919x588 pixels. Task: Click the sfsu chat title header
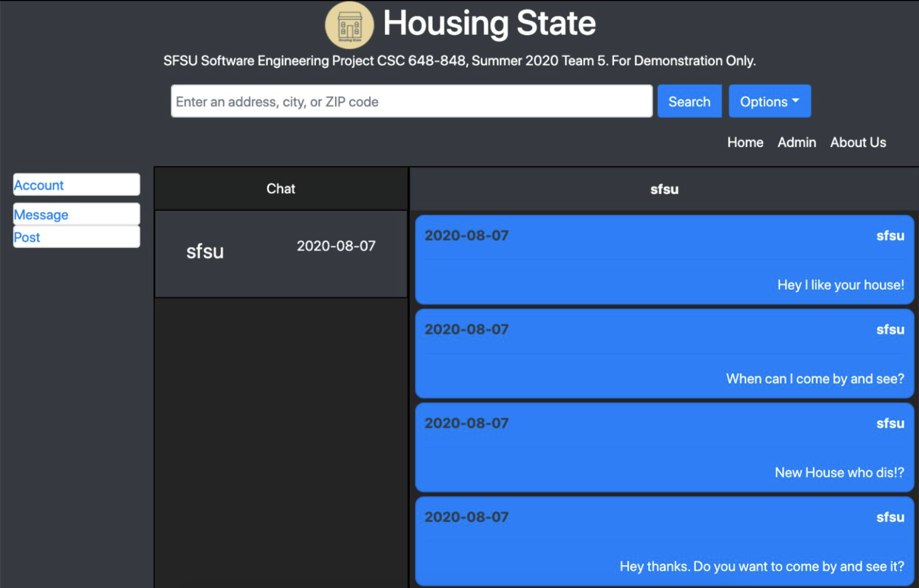pos(664,189)
